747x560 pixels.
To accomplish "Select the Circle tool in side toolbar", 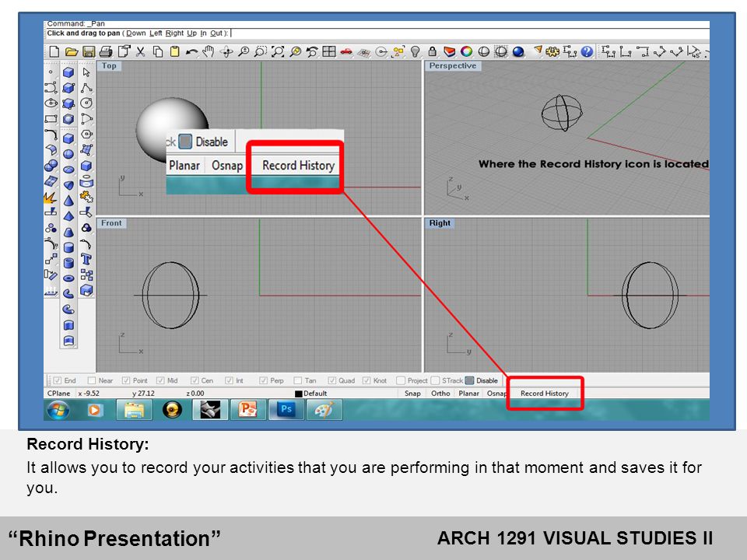I will pos(86,103).
